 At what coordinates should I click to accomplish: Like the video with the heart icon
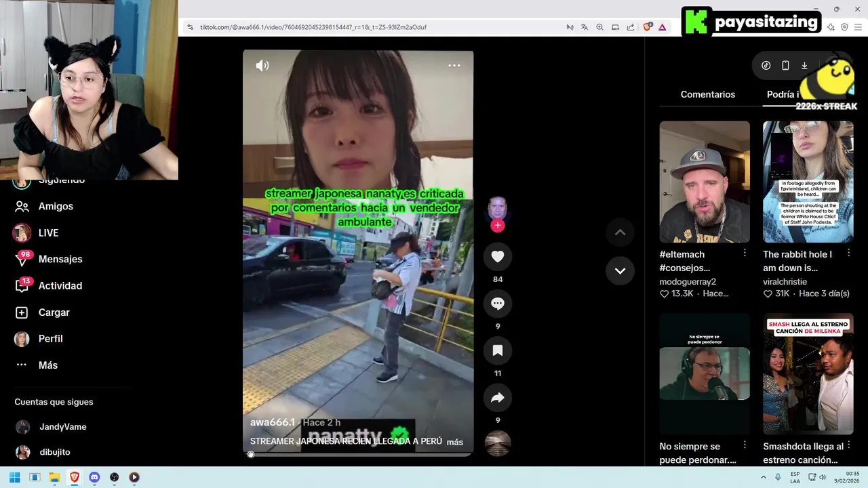click(498, 256)
